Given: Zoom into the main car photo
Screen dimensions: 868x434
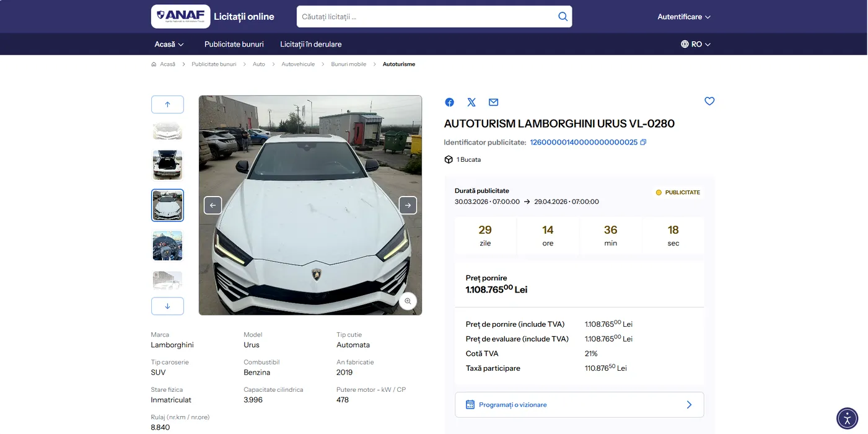Looking at the screenshot, I should pyautogui.click(x=408, y=301).
